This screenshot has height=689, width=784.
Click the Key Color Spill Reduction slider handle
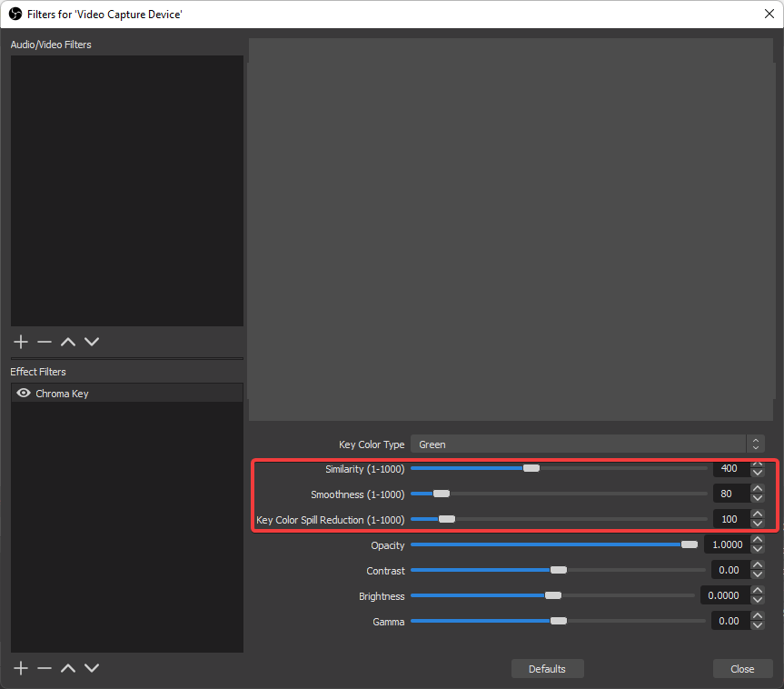tap(446, 519)
